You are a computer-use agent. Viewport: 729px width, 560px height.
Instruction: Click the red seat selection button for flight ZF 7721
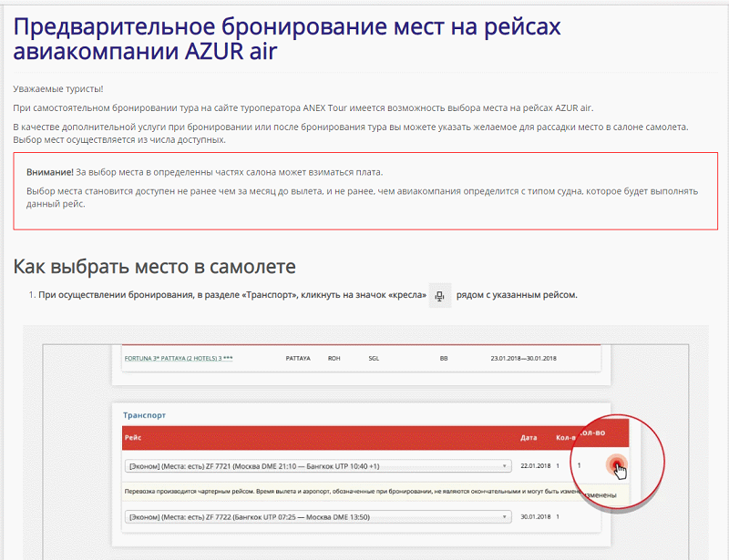(617, 464)
